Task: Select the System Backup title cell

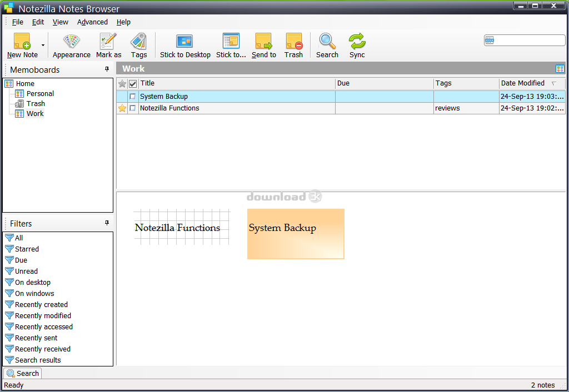Action: 237,97
